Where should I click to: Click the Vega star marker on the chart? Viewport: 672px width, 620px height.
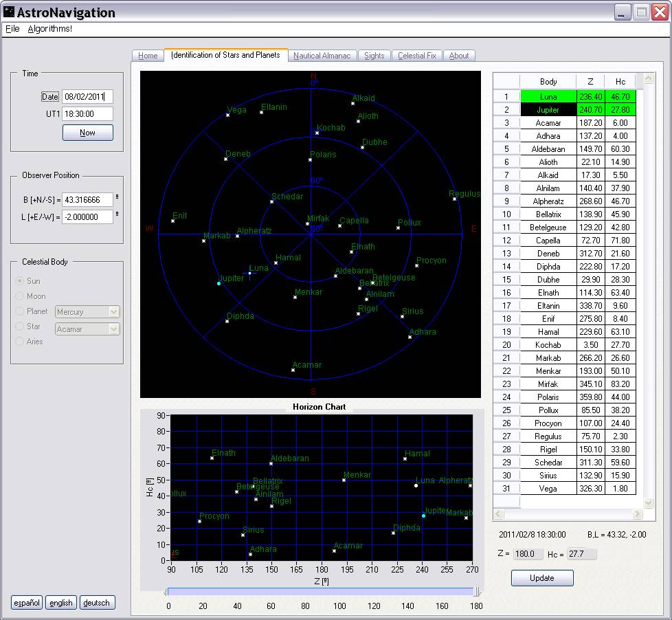(x=227, y=115)
